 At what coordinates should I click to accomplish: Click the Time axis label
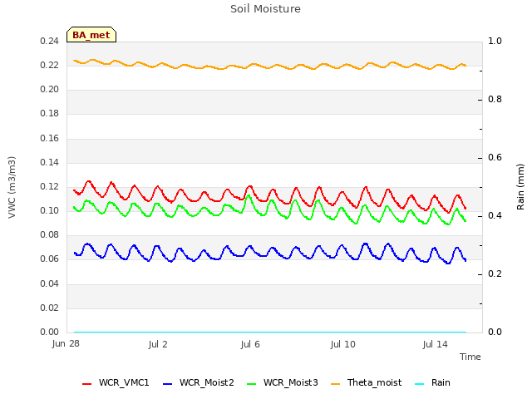pos(470,357)
